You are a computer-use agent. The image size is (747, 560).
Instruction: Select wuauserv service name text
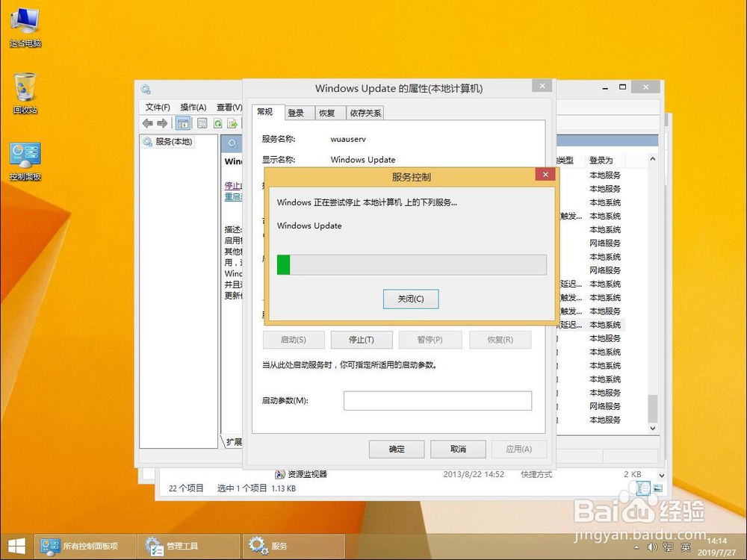348,139
